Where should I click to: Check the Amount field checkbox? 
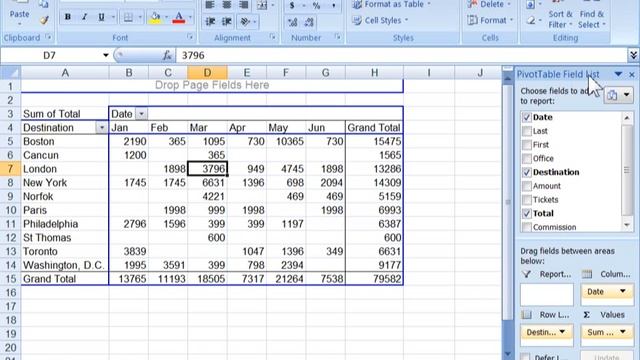[x=527, y=186]
